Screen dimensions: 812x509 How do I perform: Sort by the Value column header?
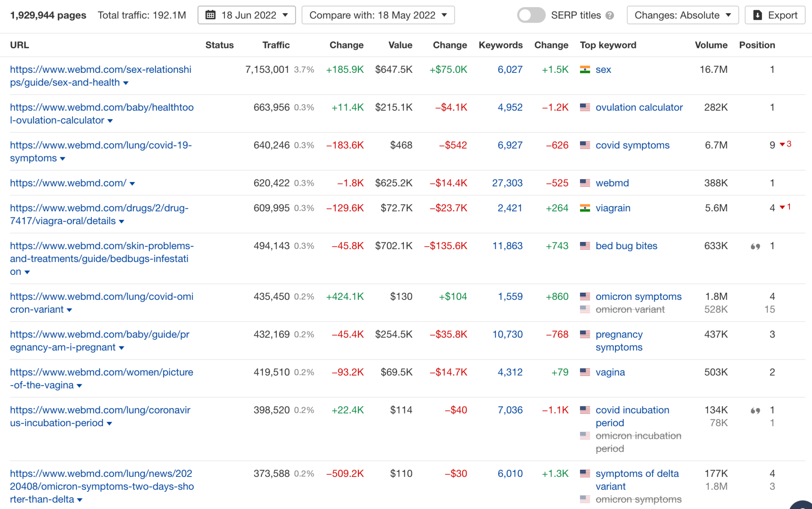400,45
